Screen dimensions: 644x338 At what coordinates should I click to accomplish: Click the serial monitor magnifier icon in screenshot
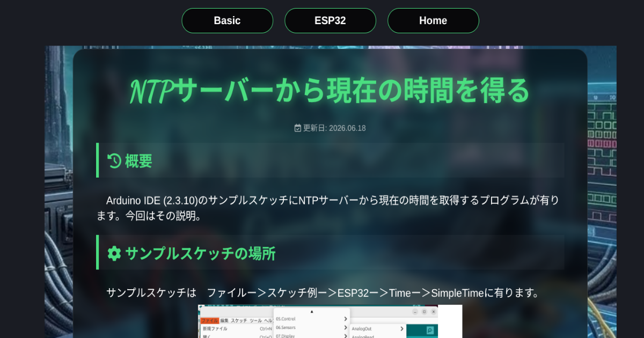tap(430, 330)
